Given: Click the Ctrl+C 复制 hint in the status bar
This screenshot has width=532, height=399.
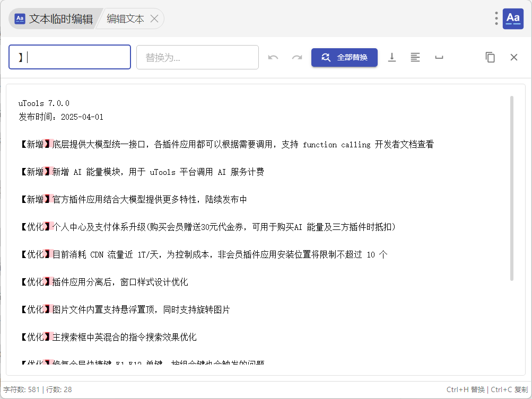Looking at the screenshot, I should pyautogui.click(x=509, y=389).
